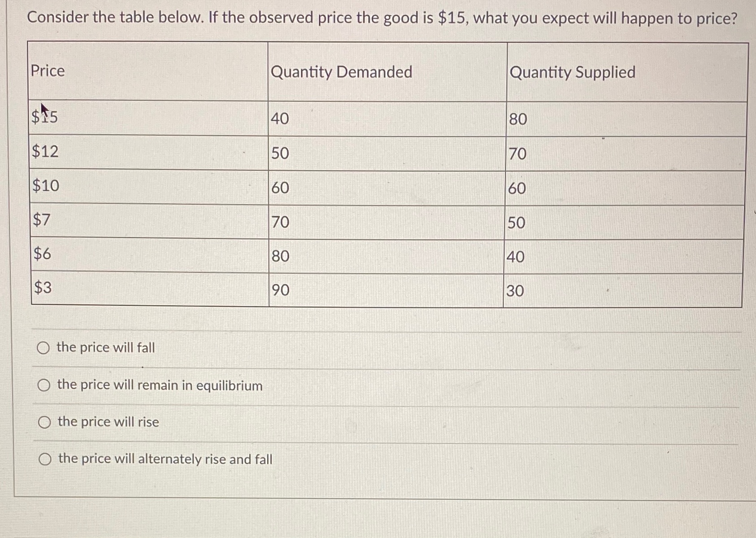Click the Price column header
Viewport: 756px width, 538px height.
click(47, 71)
